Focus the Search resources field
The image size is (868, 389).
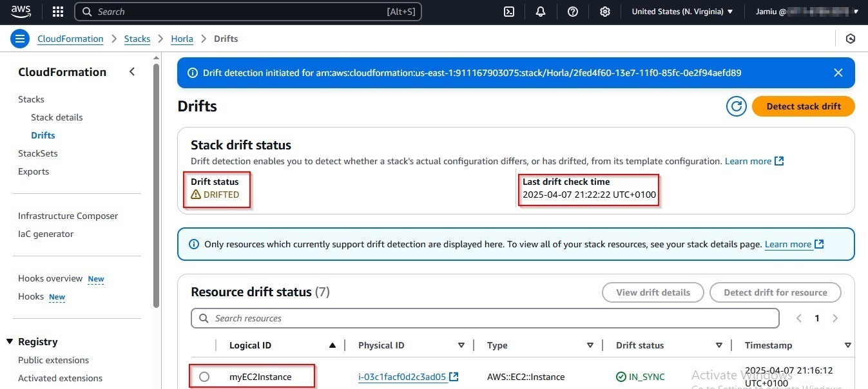pyautogui.click(x=485, y=318)
